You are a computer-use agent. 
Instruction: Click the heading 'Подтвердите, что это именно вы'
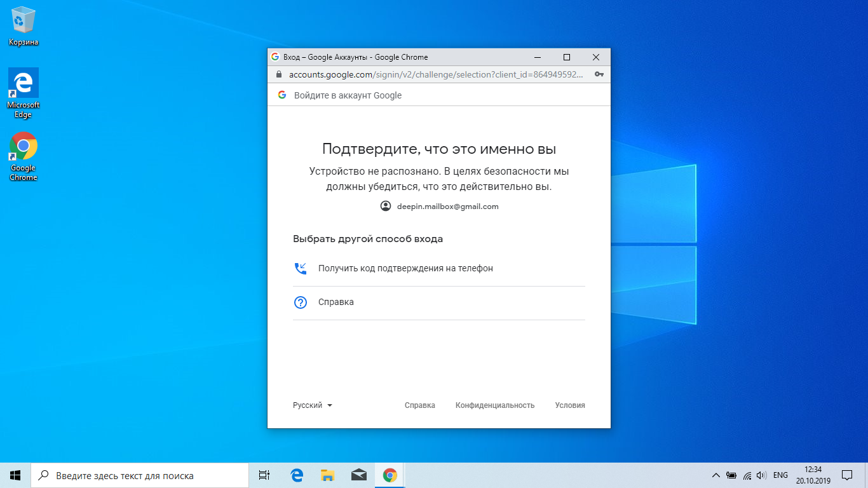(x=439, y=149)
